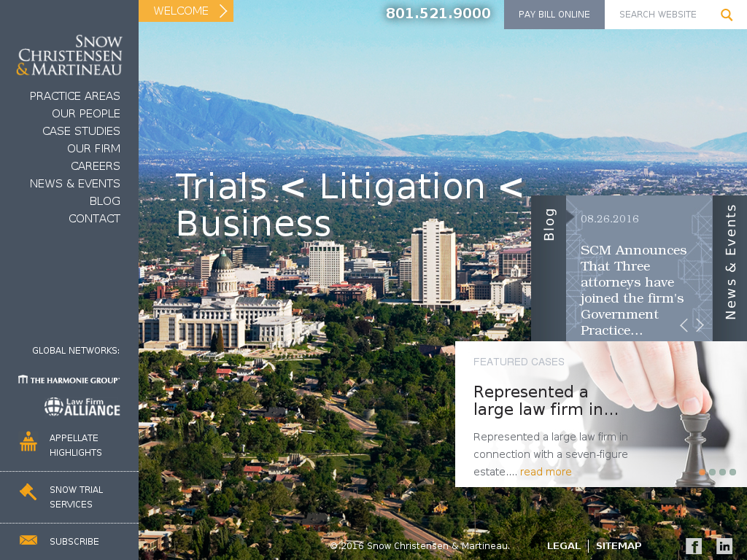Click the Appellate Highlights judge icon
Screen dimensions: 747x560
tap(28, 441)
